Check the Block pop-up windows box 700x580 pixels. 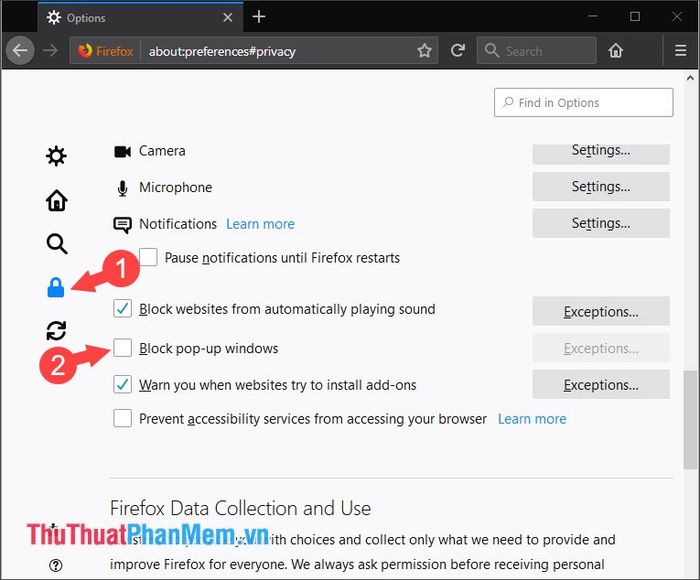coord(122,347)
